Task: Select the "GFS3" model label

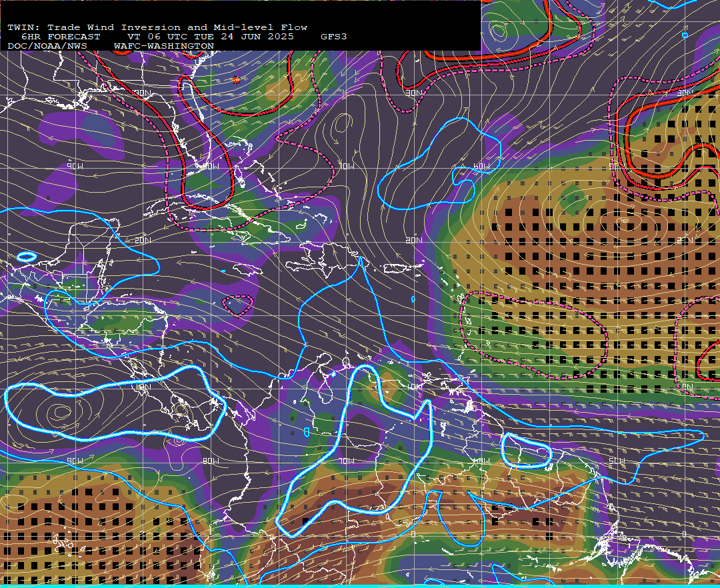Action: (334, 37)
